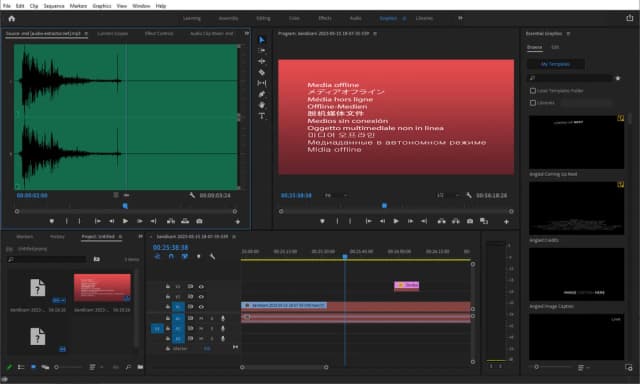Click the share/export icon at top right
This screenshot has width=640, height=384.
pos(629,18)
